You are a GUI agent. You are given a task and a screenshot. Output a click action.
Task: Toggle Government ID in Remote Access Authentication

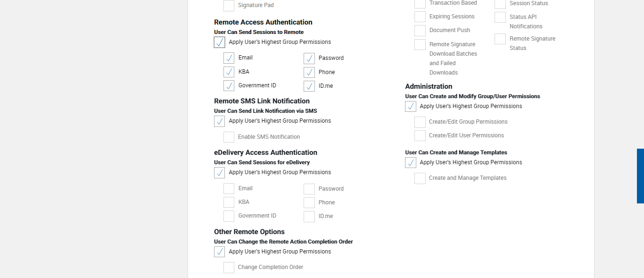tap(229, 86)
